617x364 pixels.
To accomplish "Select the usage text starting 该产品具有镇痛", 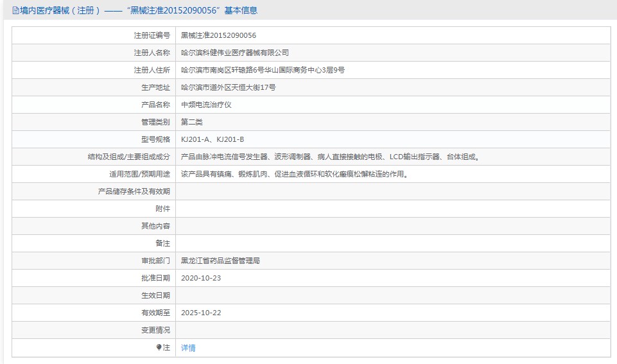I will [x=295, y=174].
